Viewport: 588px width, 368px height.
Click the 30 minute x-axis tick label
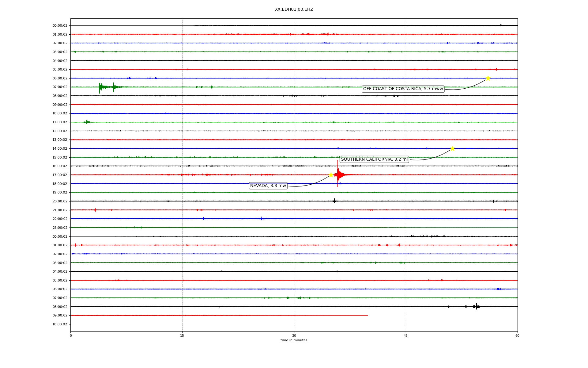coord(294,335)
